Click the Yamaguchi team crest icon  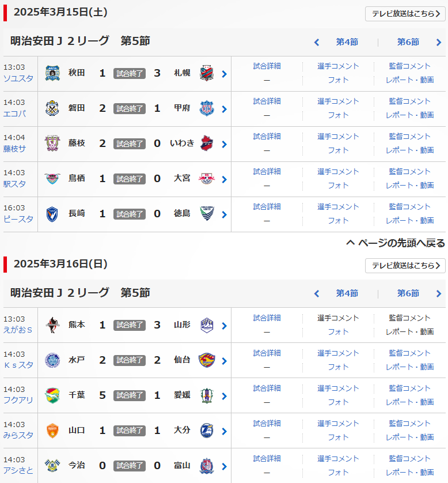[x=52, y=431]
